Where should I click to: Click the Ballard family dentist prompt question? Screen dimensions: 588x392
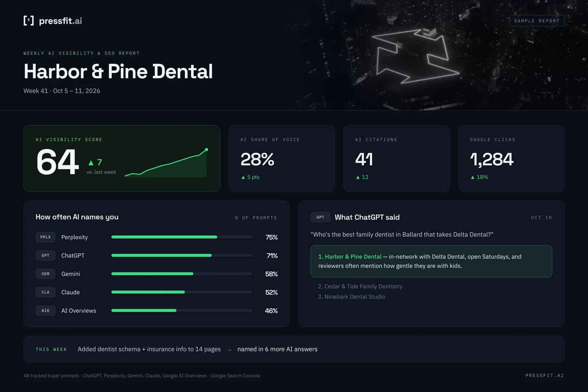pos(402,235)
